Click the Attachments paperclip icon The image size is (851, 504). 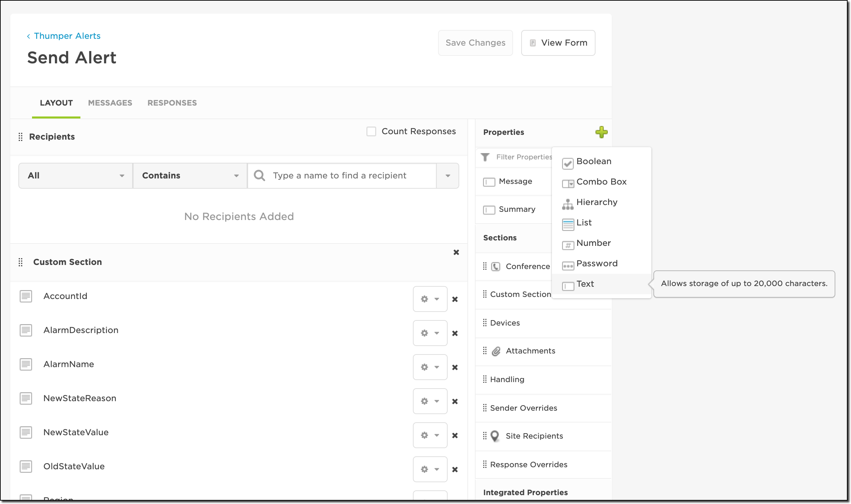pos(496,351)
